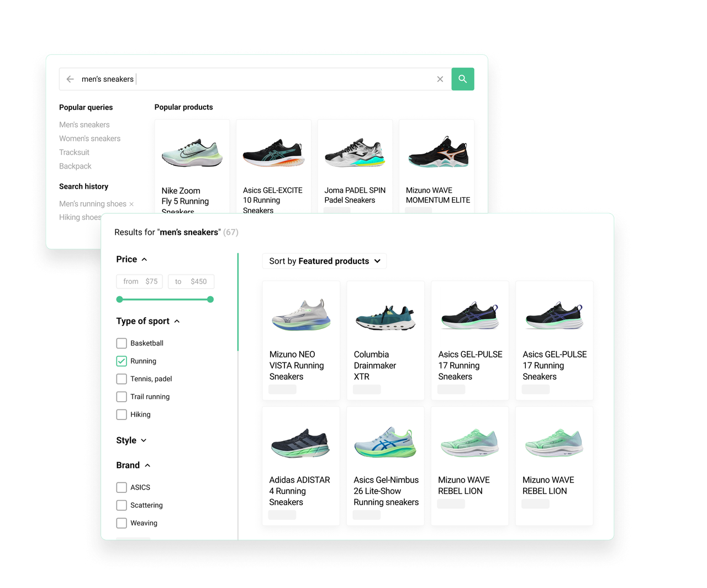Screen dimensions: 707x588
Task: Check the ASICS brand checkbox
Action: 122,487
